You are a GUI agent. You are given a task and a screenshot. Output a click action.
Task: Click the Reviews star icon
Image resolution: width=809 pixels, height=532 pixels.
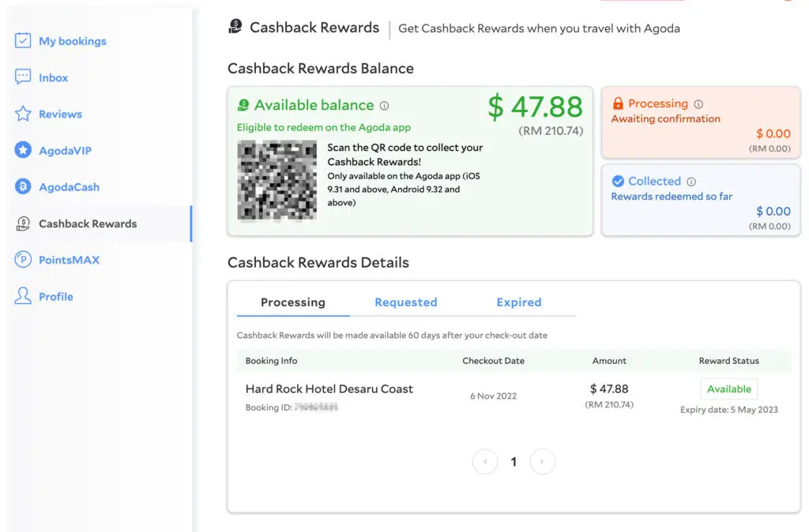[23, 114]
